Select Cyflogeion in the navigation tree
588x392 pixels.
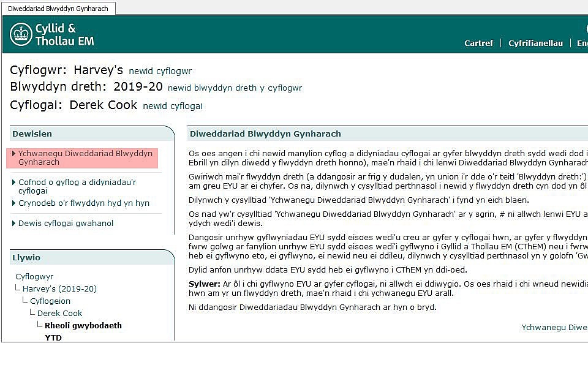50,301
